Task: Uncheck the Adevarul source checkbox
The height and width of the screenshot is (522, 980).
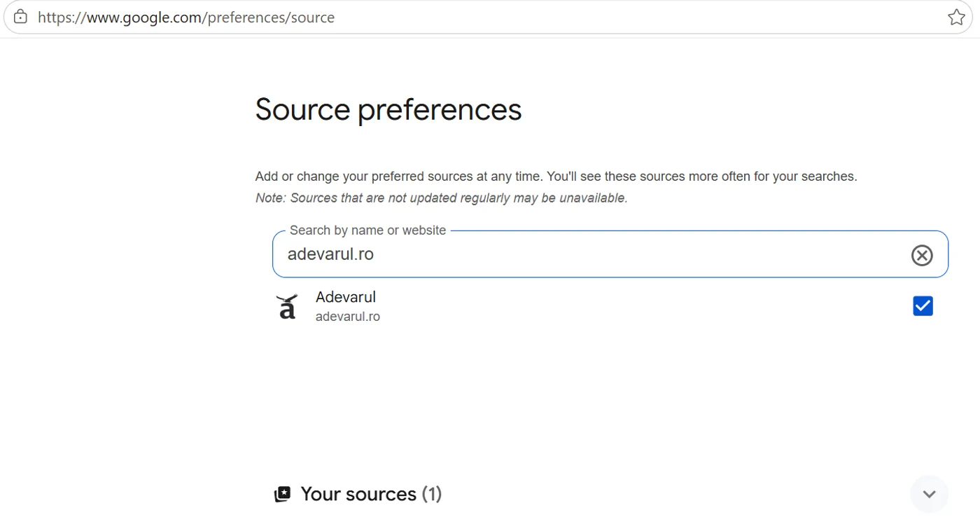Action: (923, 306)
